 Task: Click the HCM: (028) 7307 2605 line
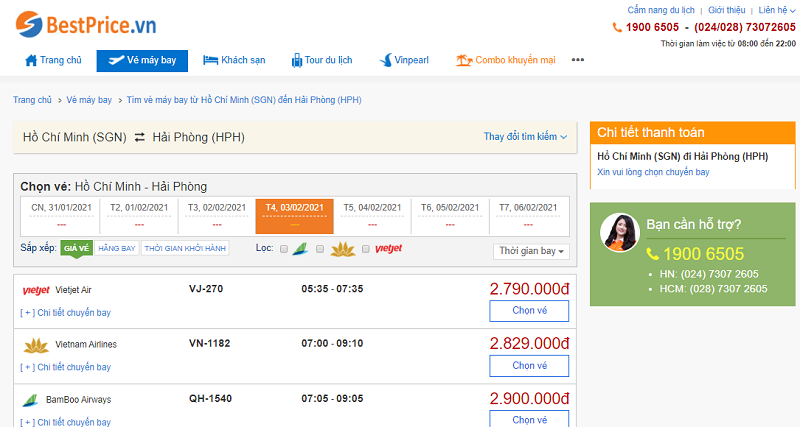pos(713,289)
